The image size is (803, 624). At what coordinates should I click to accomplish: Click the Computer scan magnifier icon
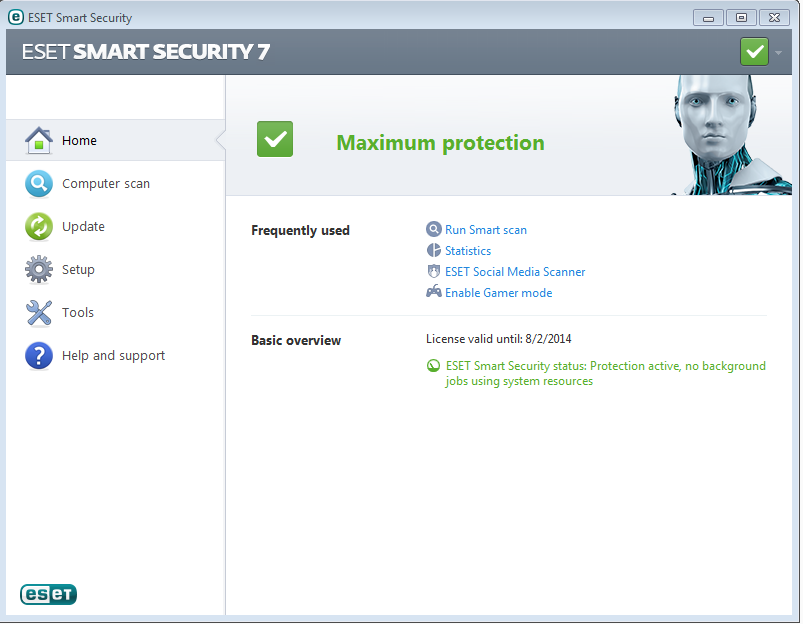[x=39, y=184]
